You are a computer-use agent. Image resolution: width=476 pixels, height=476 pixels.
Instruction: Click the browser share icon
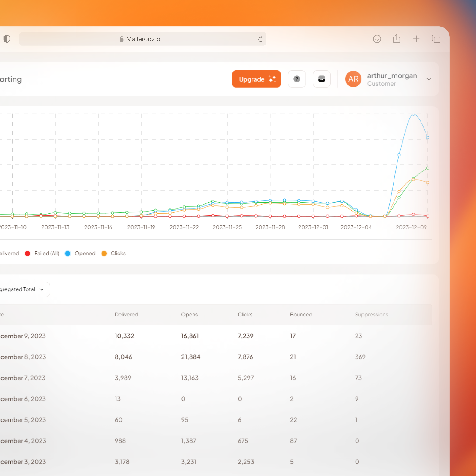[397, 39]
